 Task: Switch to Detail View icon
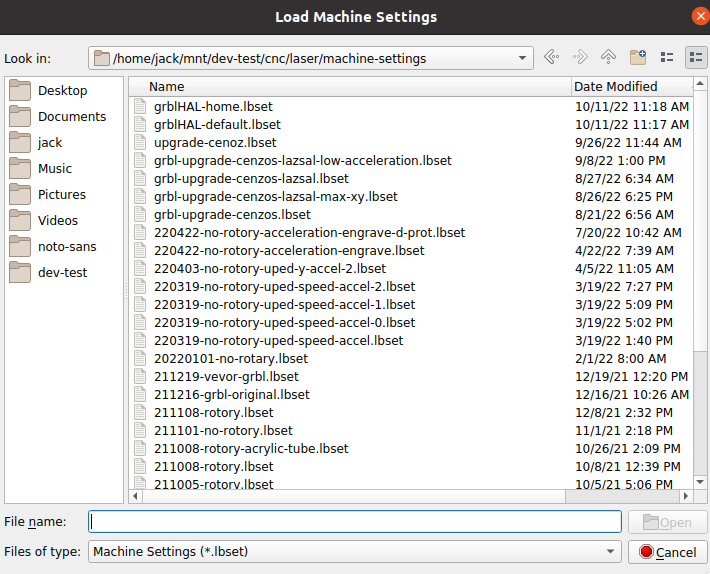coord(695,58)
